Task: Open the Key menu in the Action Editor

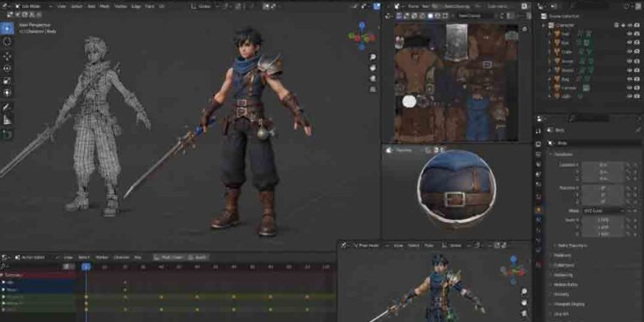Action: pyautogui.click(x=138, y=258)
